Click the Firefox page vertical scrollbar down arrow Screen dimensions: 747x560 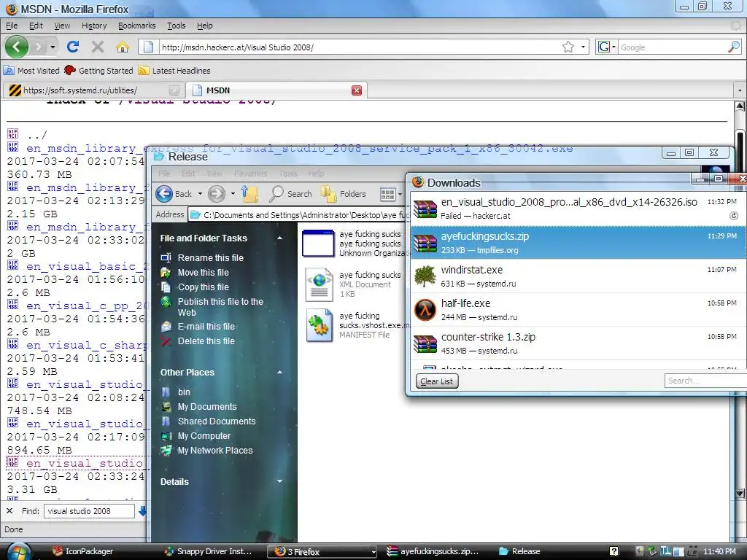[x=740, y=494]
